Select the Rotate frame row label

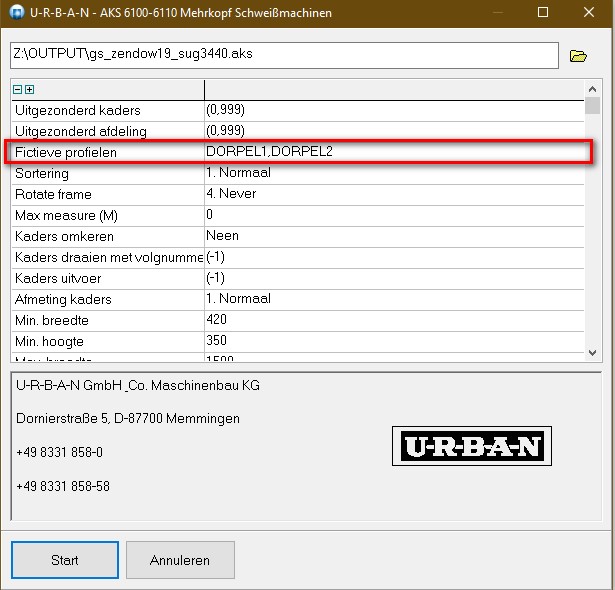tap(53, 195)
